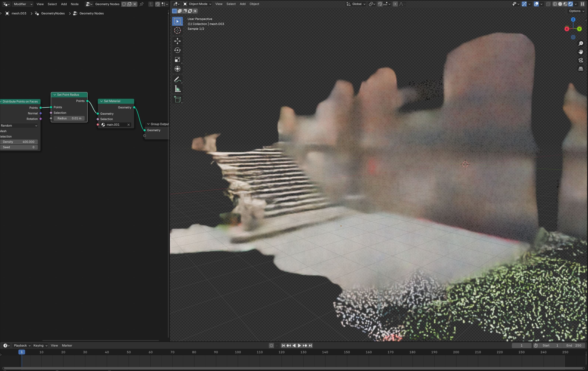The image size is (588, 371).
Task: Toggle camera view icon
Action: tap(581, 60)
